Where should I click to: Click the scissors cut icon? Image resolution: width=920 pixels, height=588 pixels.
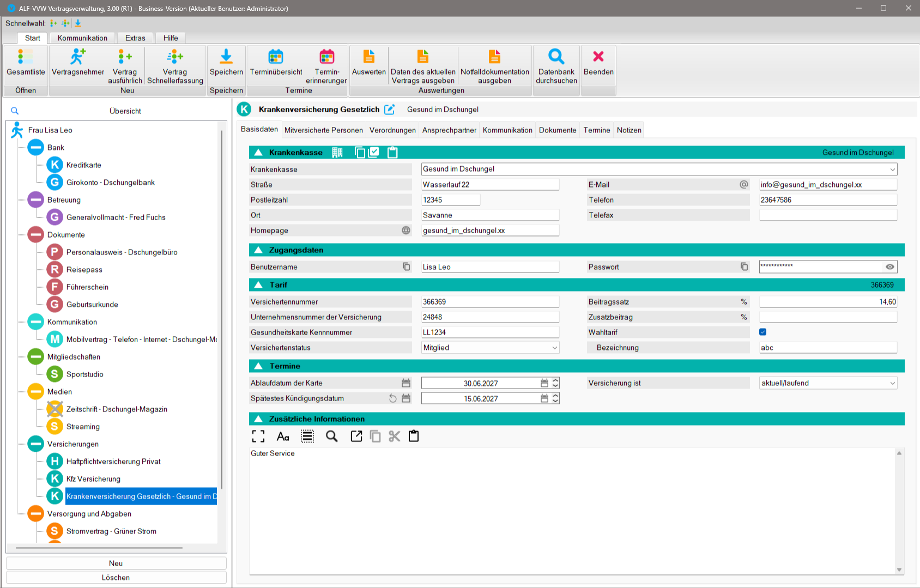(394, 437)
